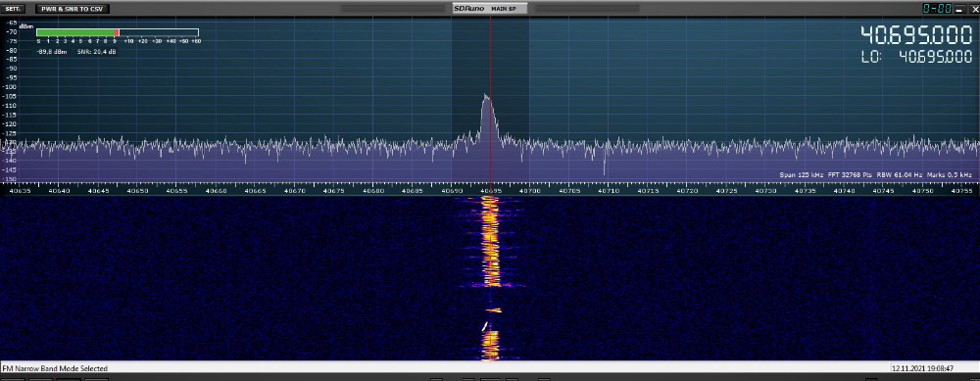The height and width of the screenshot is (381, 980).
Task: Minimize the Main SP window
Action: 960,9
